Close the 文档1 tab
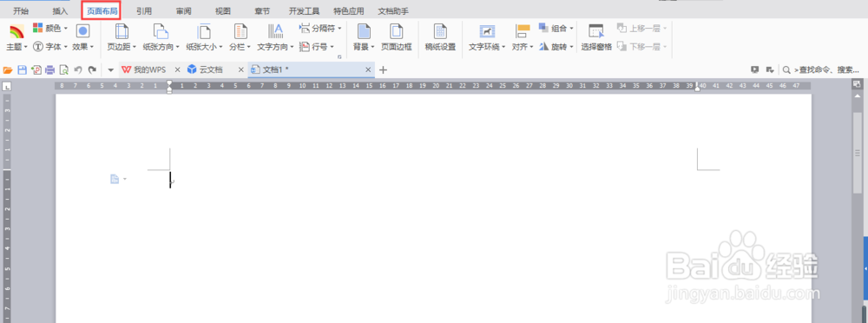 (368, 69)
